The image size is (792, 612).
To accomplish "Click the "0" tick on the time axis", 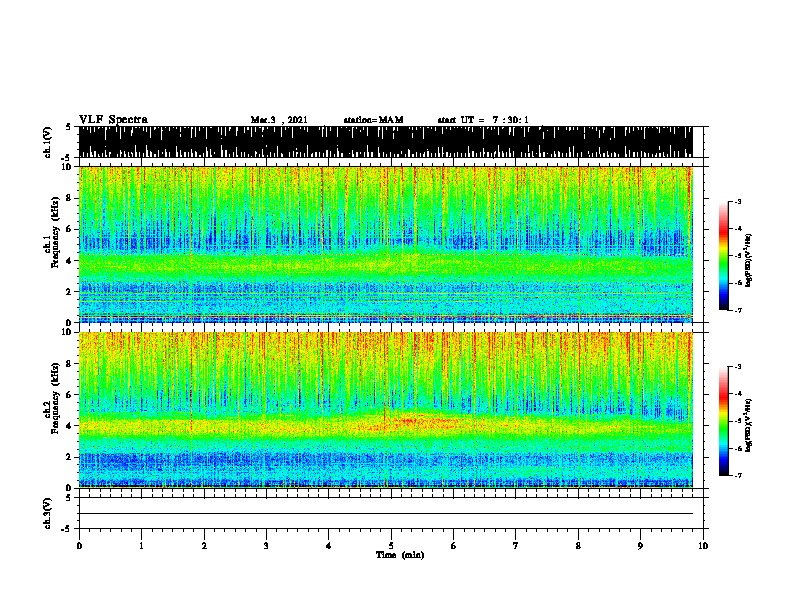I will tap(79, 546).
